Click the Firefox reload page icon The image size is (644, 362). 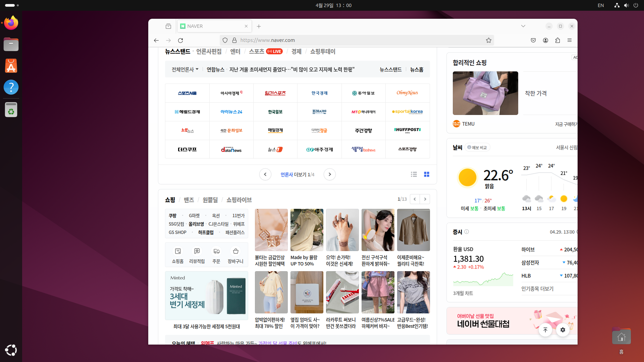tap(180, 40)
